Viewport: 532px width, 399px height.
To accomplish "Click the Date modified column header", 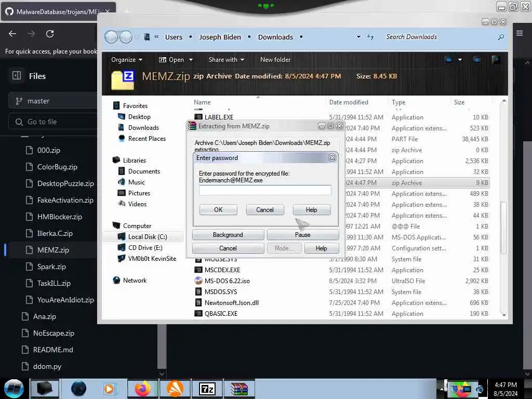I will tap(349, 102).
